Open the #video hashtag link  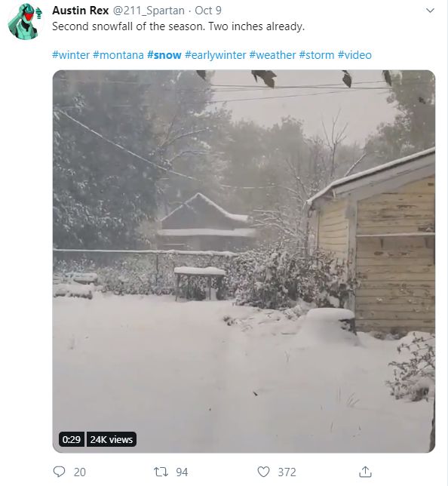tap(354, 55)
